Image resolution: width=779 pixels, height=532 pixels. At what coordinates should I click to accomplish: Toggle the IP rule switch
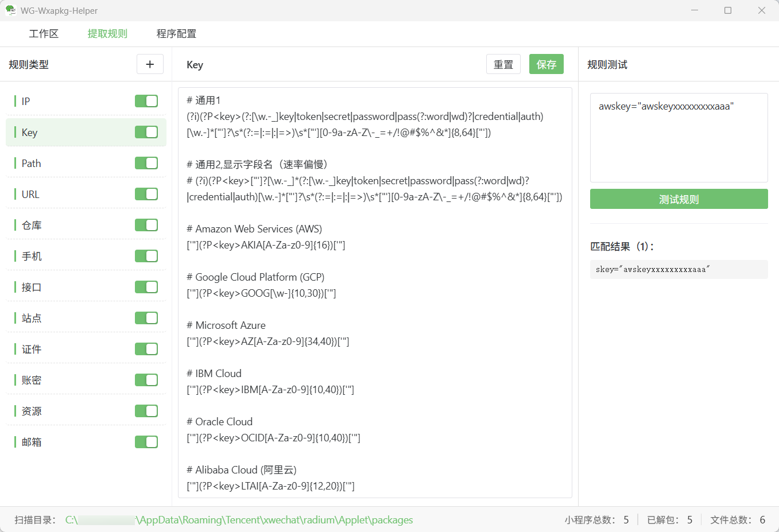click(146, 101)
